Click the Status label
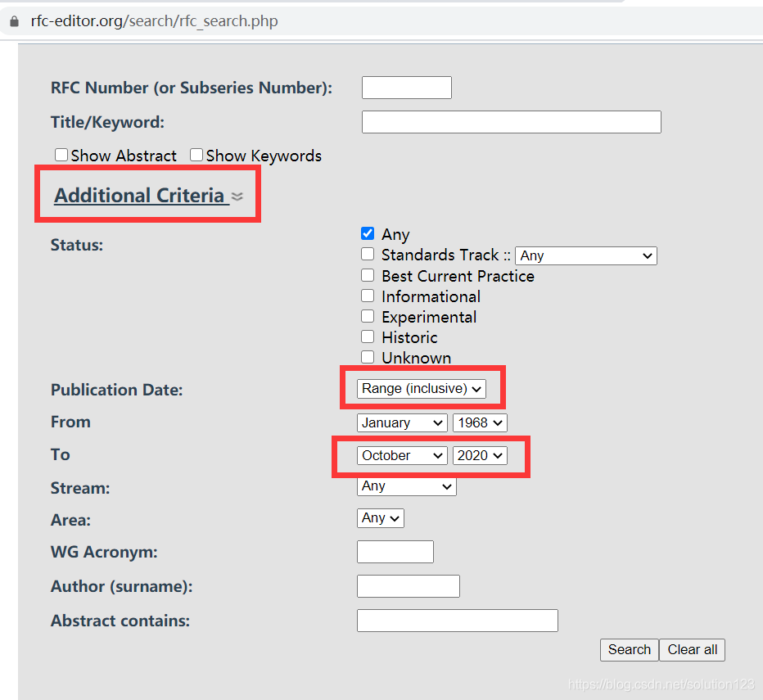The image size is (763, 700). 77,245
